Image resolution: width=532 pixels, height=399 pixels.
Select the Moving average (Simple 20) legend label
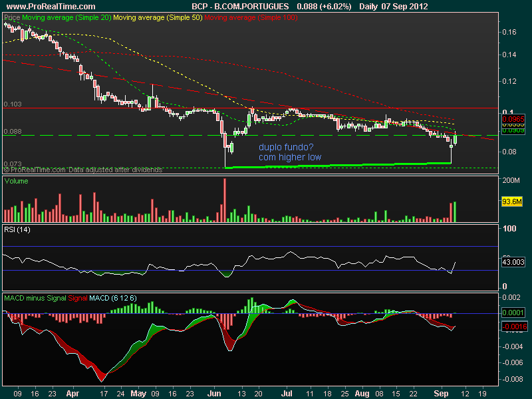66,15
